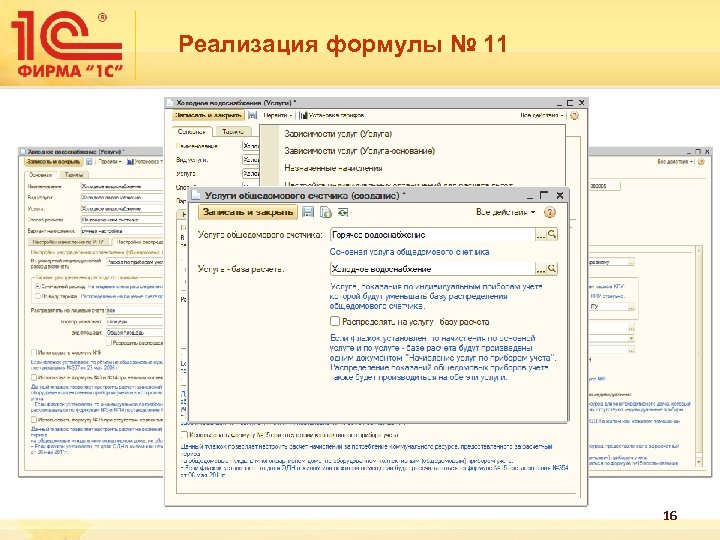Open Все действия dropdown in right background window
The image size is (720, 540).
pyautogui.click(x=675, y=162)
